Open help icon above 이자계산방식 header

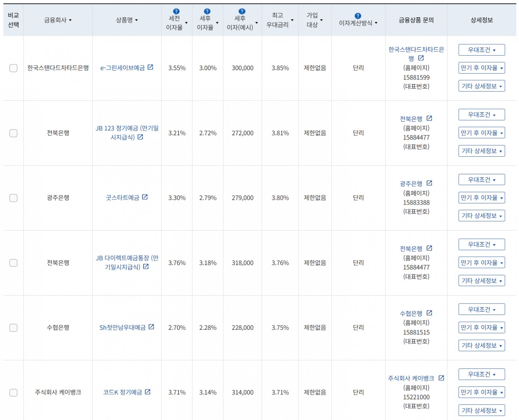tap(358, 16)
